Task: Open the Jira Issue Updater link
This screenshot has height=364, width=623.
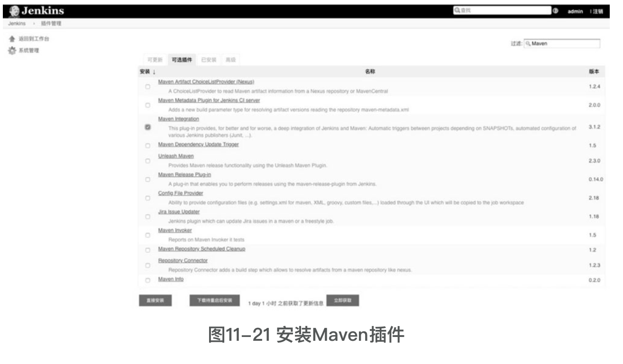Action: coord(179,211)
